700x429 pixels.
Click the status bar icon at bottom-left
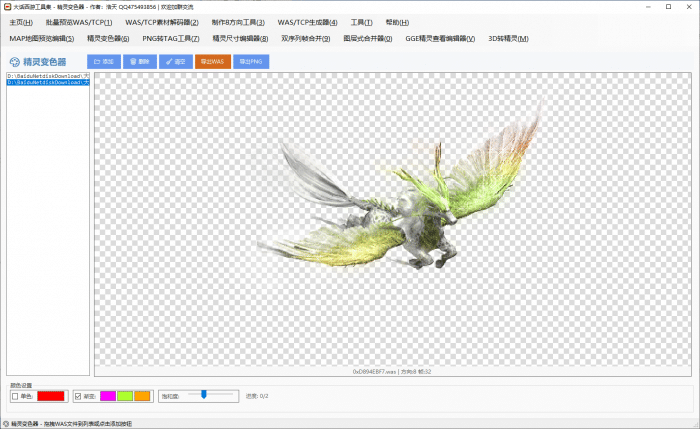[6, 423]
